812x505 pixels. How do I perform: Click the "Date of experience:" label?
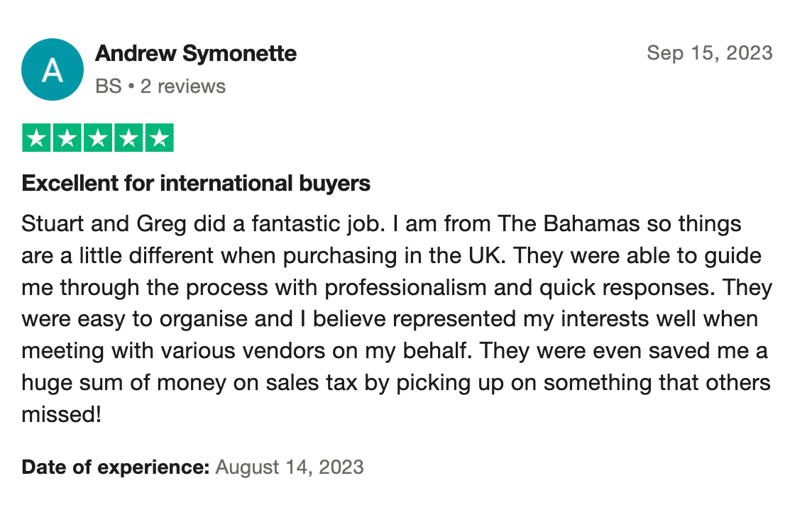(x=116, y=467)
